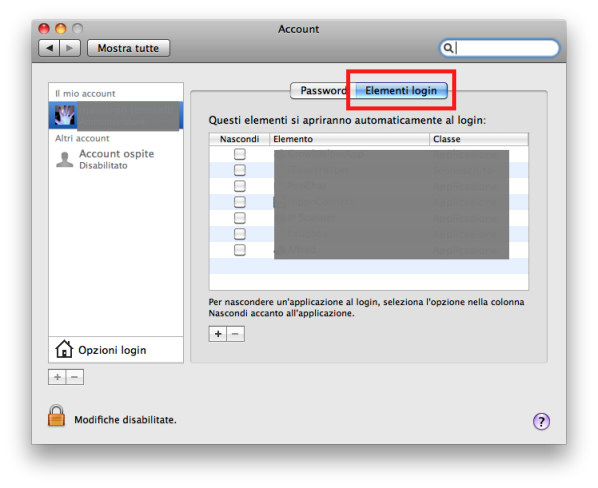Click the lock icon to enable changes
Screen dimensions: 598x488
pos(56,416)
